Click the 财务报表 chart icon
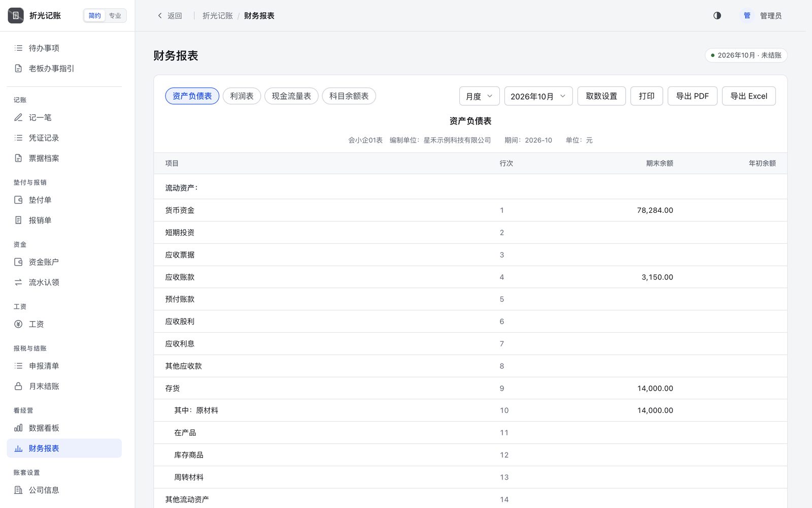Viewport: 812px width, 508px height. click(18, 448)
